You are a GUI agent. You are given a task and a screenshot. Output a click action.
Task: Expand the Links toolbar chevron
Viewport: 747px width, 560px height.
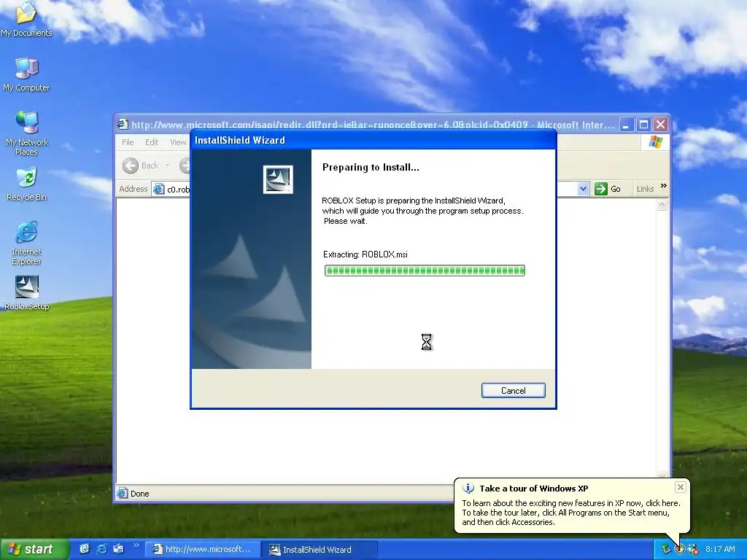pos(664,186)
